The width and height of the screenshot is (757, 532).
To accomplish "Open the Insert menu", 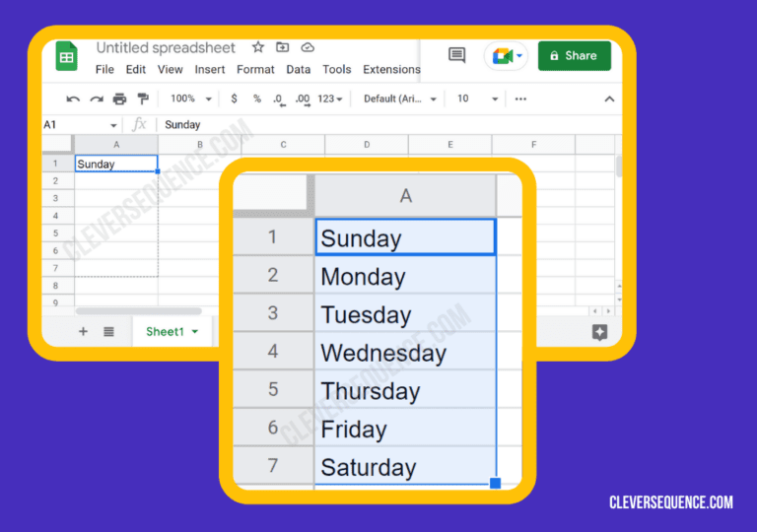I will (210, 70).
